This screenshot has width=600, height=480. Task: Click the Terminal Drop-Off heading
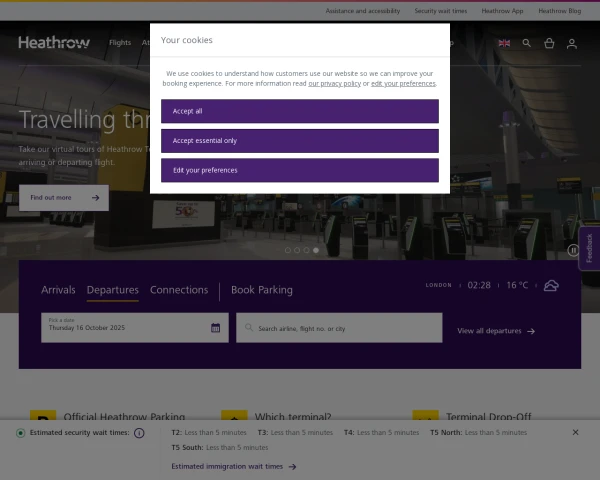pos(489,416)
